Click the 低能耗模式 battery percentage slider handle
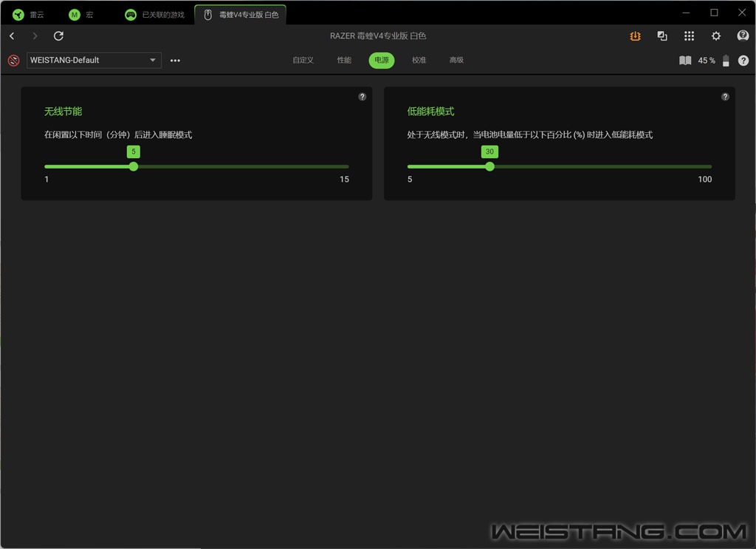 point(489,166)
